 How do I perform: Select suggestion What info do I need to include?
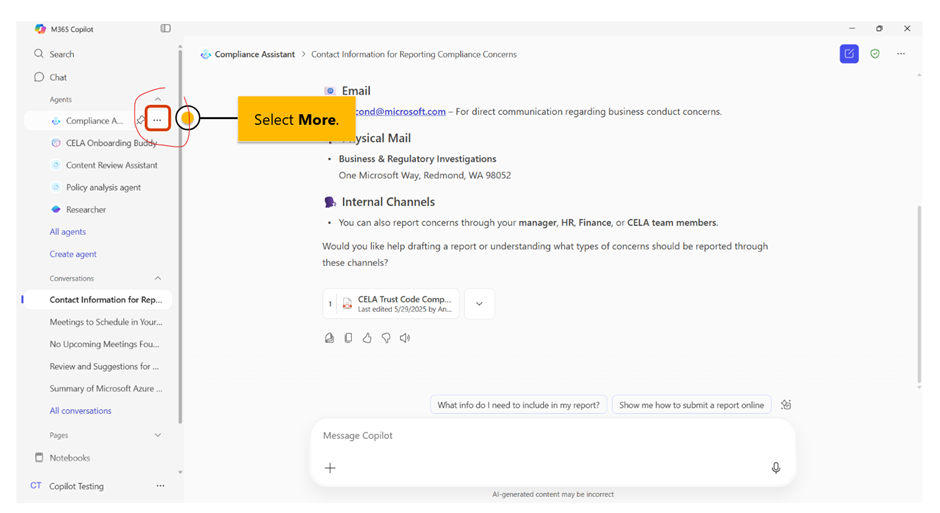pos(519,405)
